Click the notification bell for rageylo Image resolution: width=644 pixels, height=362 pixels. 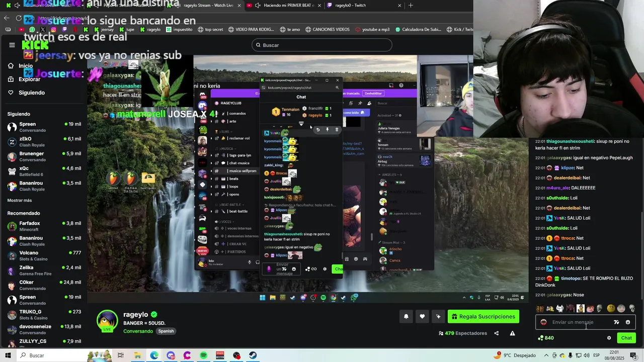[x=406, y=316]
